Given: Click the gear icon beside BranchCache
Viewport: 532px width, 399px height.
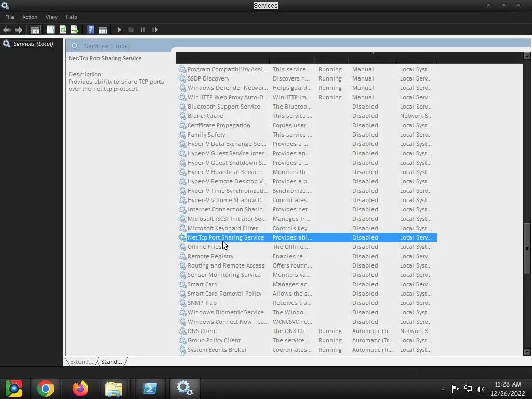Looking at the screenshot, I should coord(182,116).
